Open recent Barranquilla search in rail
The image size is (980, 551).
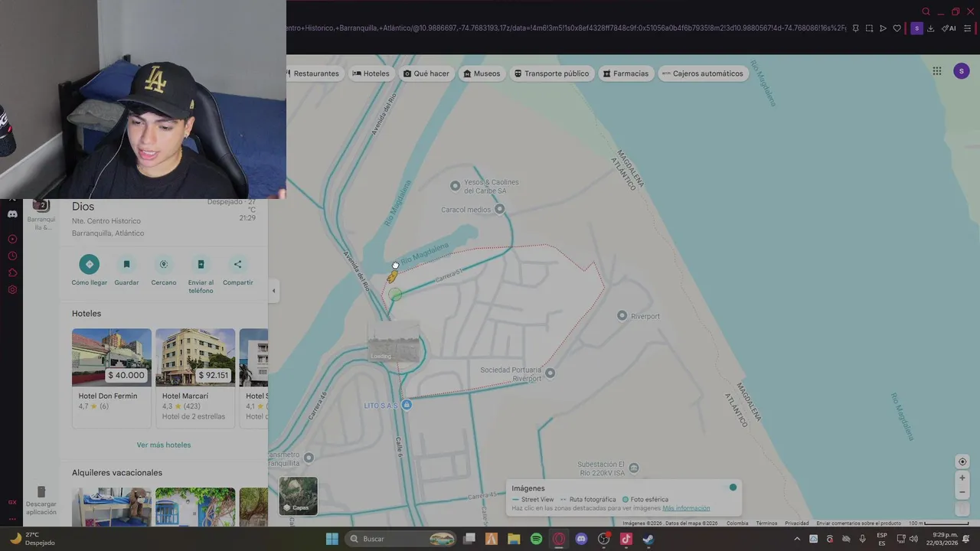41,215
